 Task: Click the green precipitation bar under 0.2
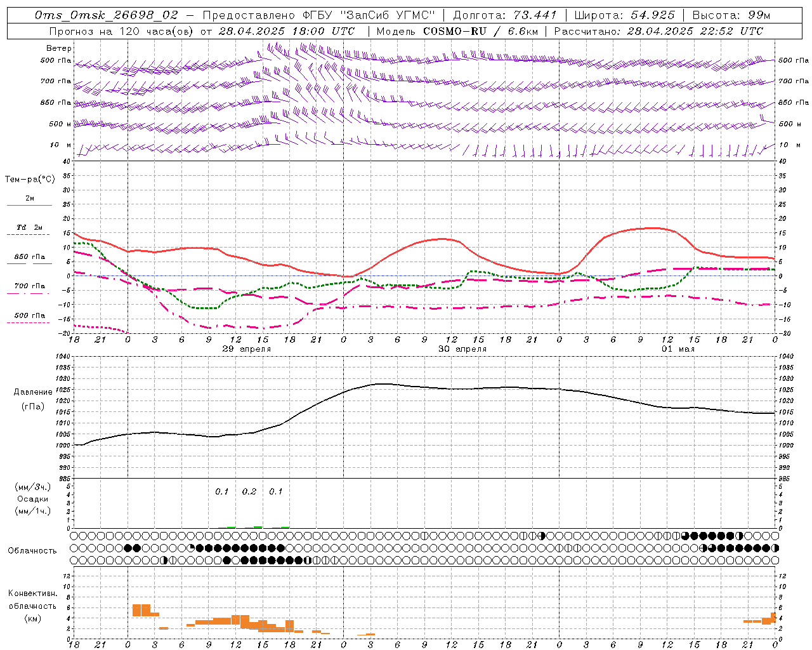pos(258,527)
